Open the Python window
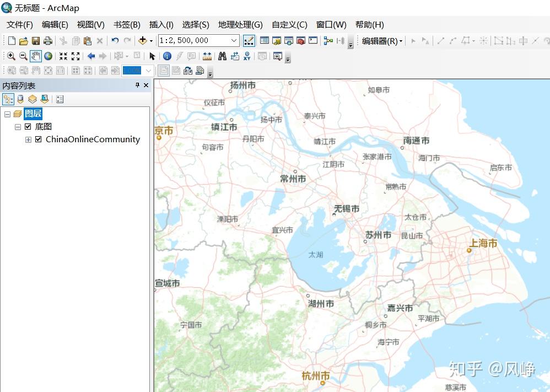Screen dimensions: 550x392 313,41
